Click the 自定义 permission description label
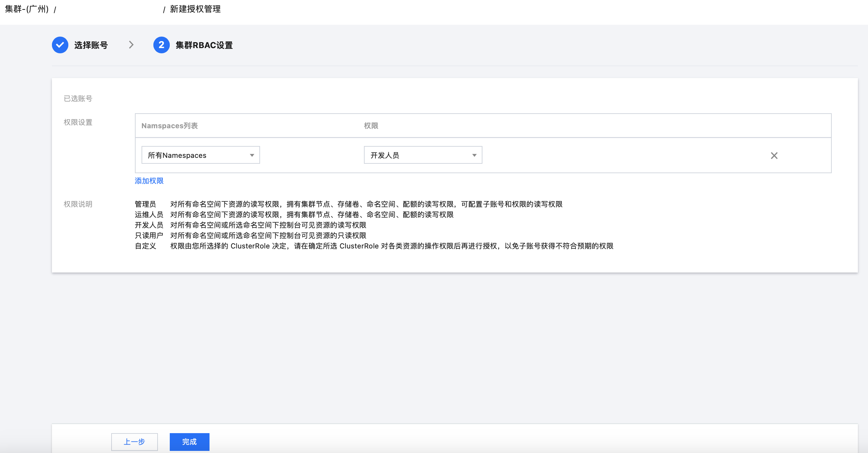 point(145,246)
